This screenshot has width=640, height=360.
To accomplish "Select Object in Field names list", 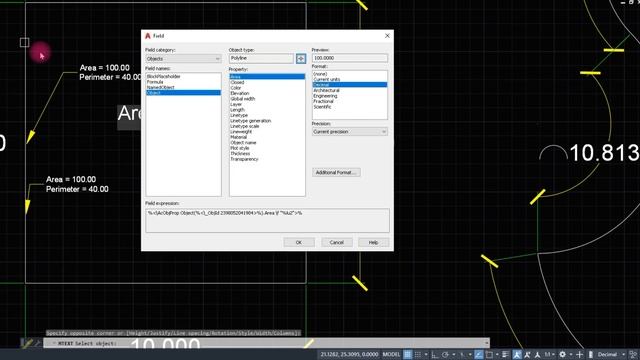I will coord(183,93).
